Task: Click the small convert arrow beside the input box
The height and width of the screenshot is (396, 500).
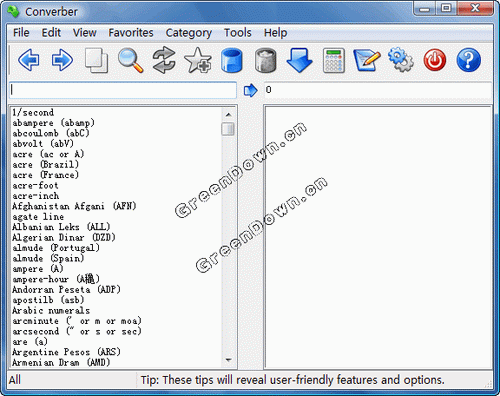Action: tap(251, 90)
